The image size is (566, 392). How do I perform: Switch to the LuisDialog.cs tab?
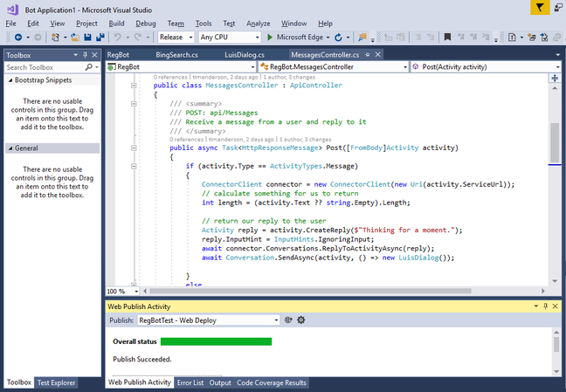pyautogui.click(x=245, y=55)
